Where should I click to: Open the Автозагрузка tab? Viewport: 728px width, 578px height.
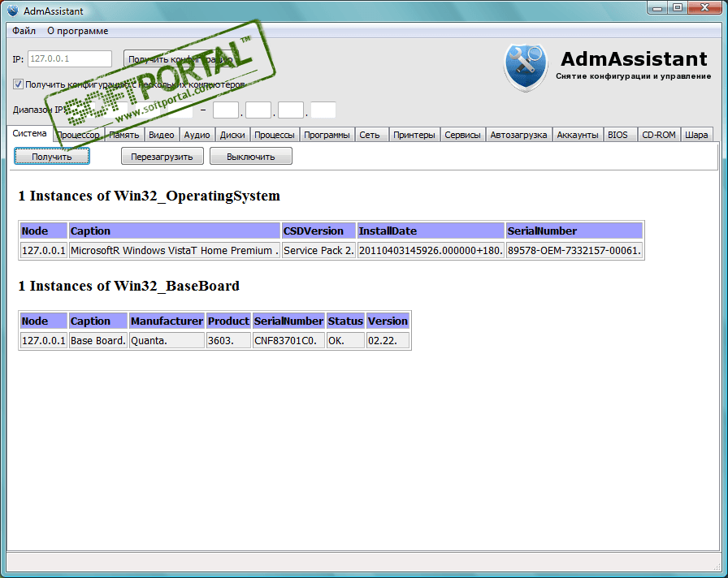(518, 135)
